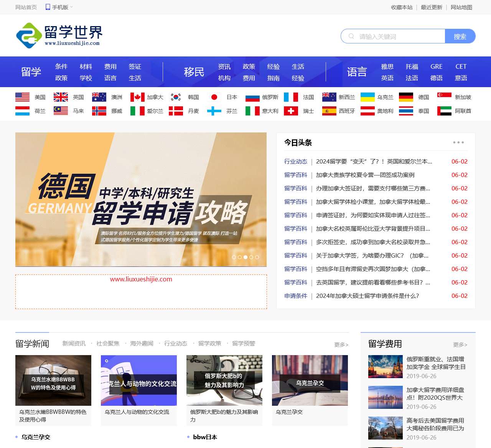Click the South Korea flag
The height and width of the screenshot is (448, 491).
[176, 97]
